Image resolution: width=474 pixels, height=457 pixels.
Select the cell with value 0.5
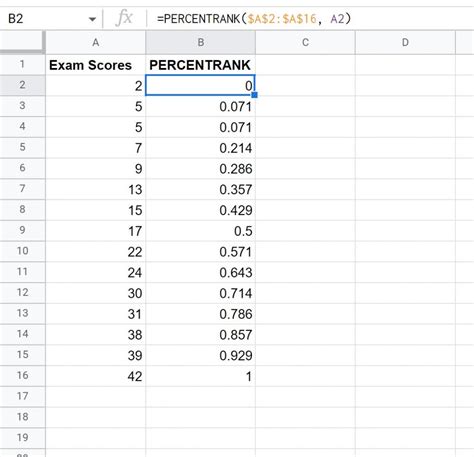point(200,230)
